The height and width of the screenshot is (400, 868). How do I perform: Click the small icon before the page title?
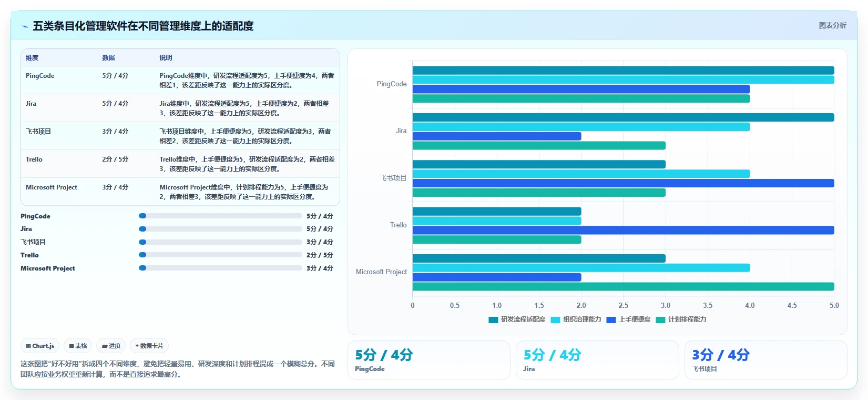(x=25, y=26)
